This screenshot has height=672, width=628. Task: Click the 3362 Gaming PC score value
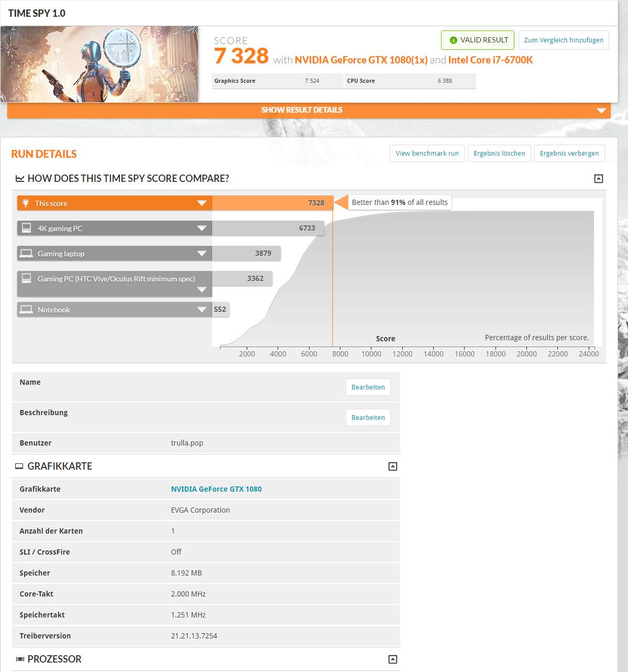[x=256, y=278]
